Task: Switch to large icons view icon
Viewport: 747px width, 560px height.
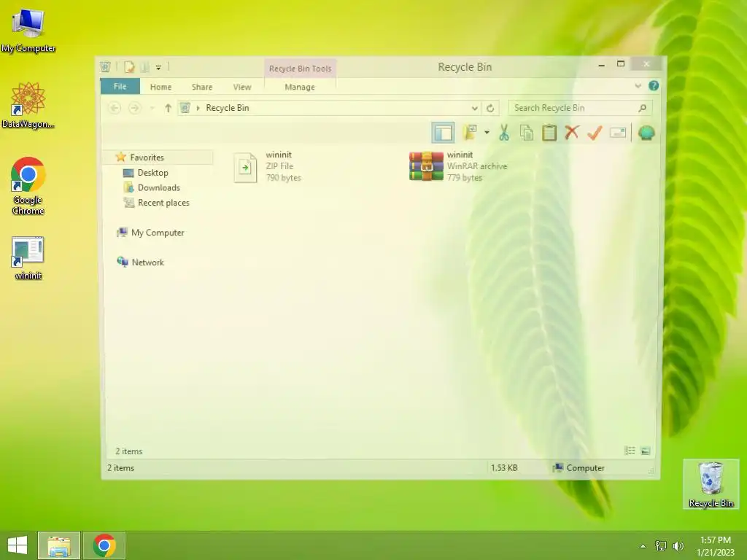Action: [x=646, y=451]
